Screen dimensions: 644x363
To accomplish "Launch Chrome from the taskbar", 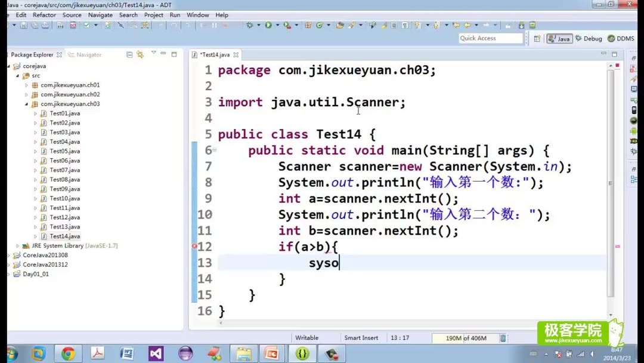I will (x=67, y=353).
